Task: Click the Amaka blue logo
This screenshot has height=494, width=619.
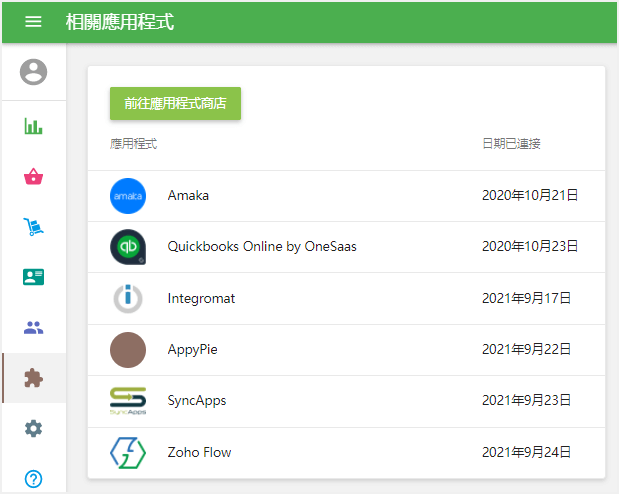Action: tap(128, 196)
